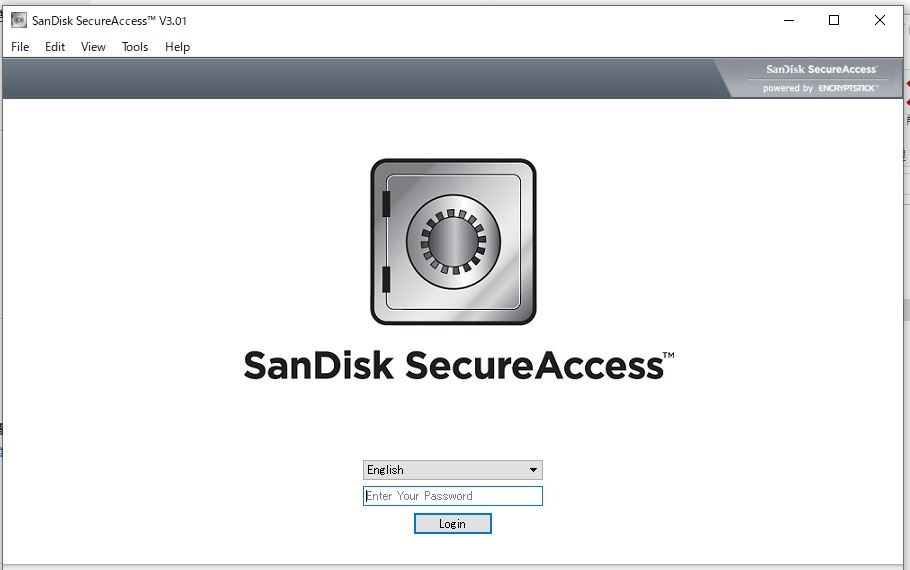Click the language dropdown arrow

click(x=533, y=470)
